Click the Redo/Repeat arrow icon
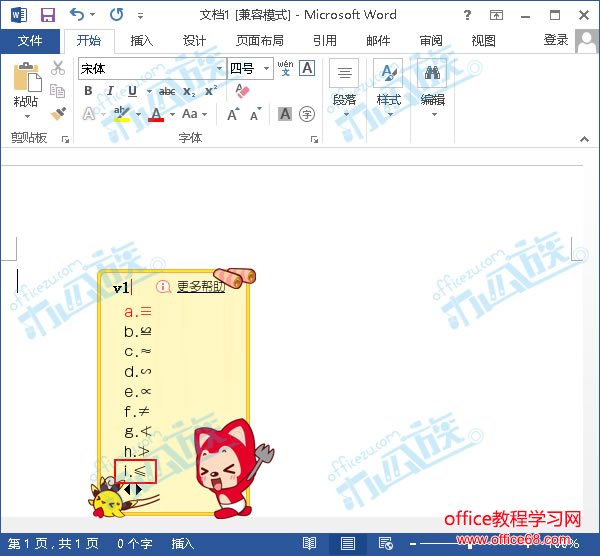 click(x=117, y=15)
